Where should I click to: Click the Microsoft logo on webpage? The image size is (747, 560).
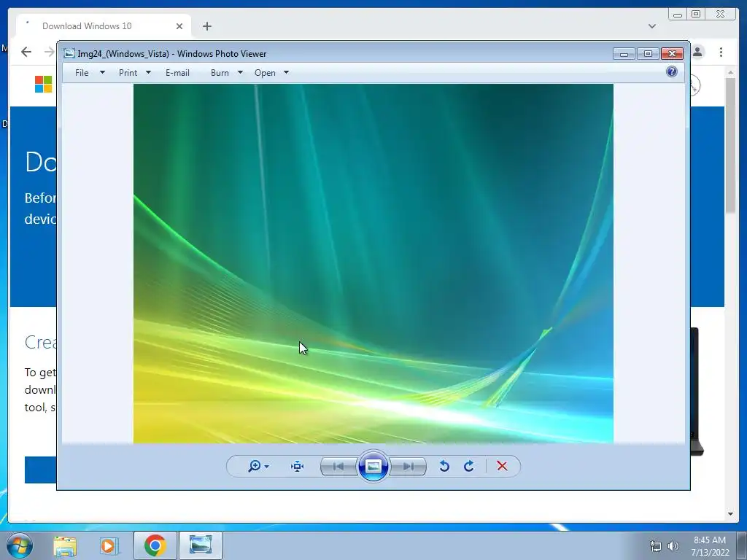[x=43, y=85]
